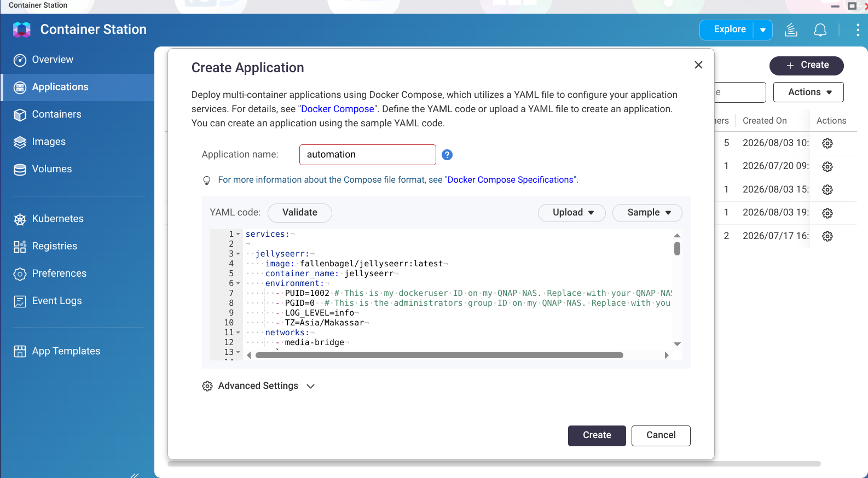Click the Explore button in the header

click(730, 30)
